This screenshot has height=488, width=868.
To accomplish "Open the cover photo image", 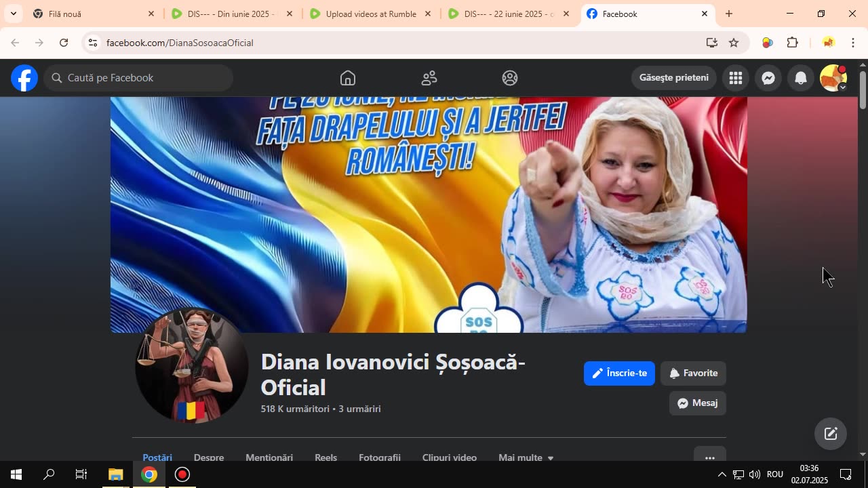I will click(429, 214).
